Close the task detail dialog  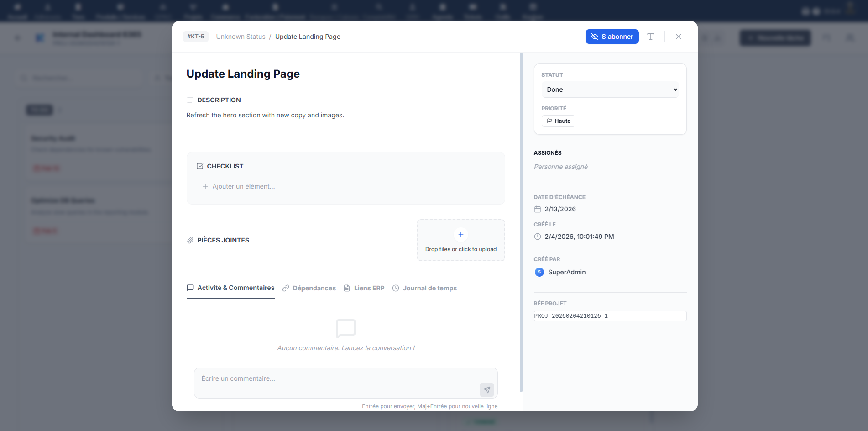(678, 37)
